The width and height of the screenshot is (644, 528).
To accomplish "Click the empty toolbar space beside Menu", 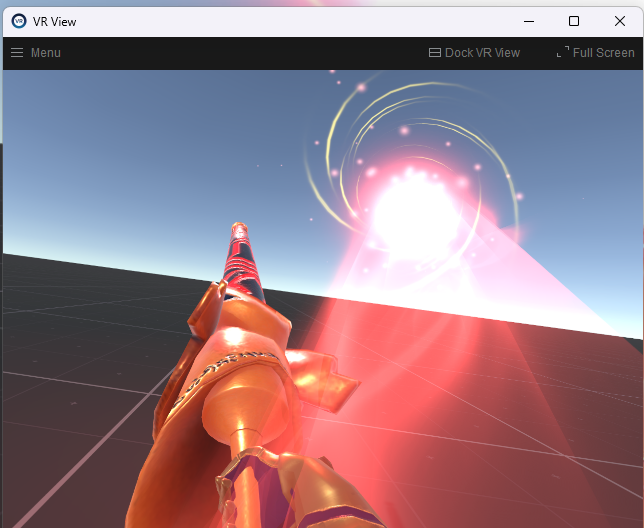I will tap(240, 53).
